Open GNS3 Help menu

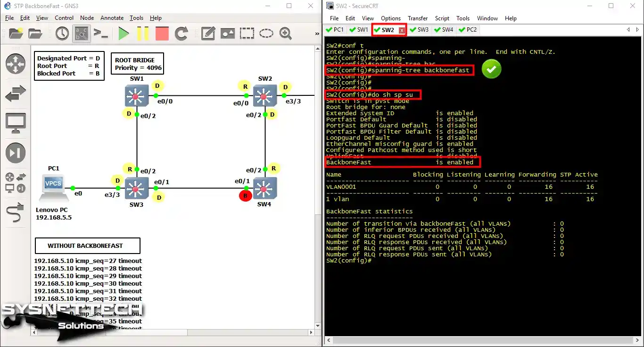(156, 18)
